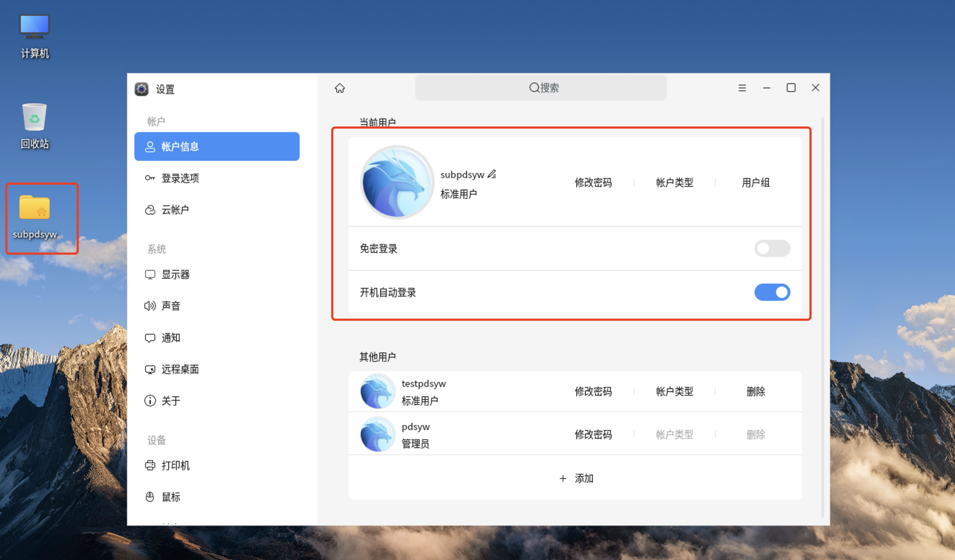955x560 pixels.
Task: Click the home icon in settings header
Action: tap(340, 88)
